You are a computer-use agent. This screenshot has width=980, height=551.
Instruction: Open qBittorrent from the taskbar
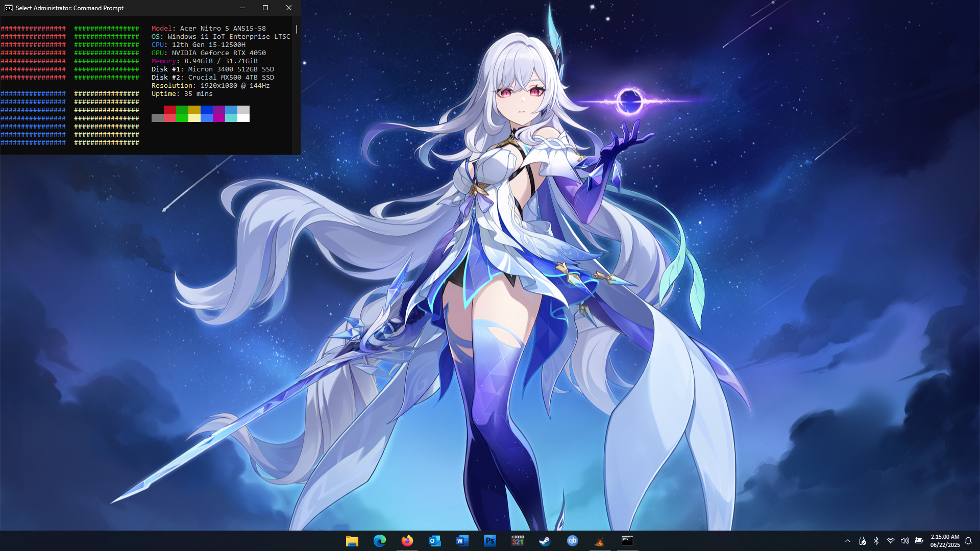click(x=573, y=541)
